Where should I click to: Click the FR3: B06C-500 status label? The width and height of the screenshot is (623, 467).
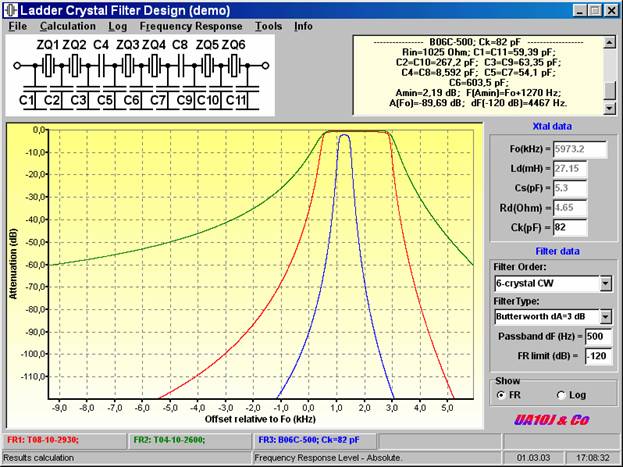314,439
